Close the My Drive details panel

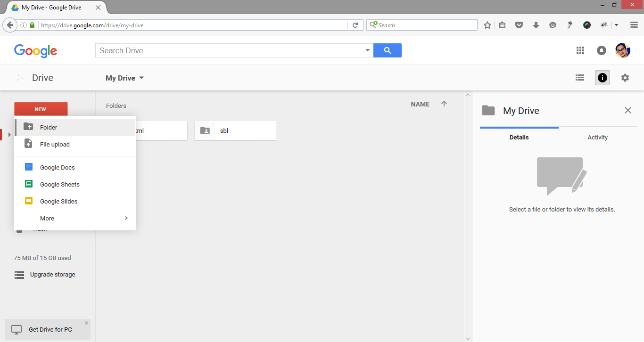[627, 110]
